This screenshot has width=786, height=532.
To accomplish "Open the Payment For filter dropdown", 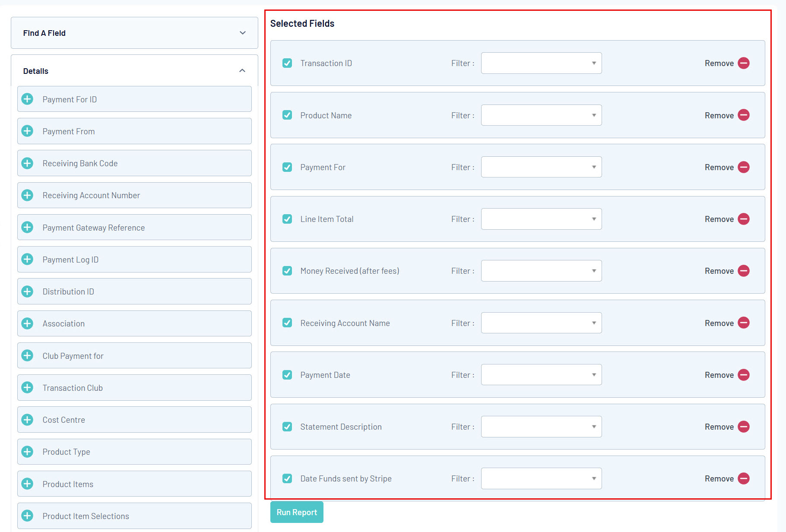I will (x=541, y=167).
